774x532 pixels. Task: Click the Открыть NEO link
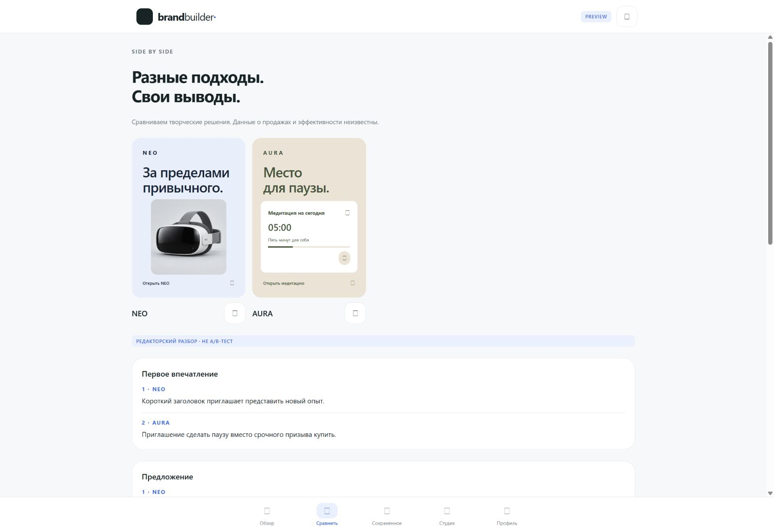coord(156,283)
